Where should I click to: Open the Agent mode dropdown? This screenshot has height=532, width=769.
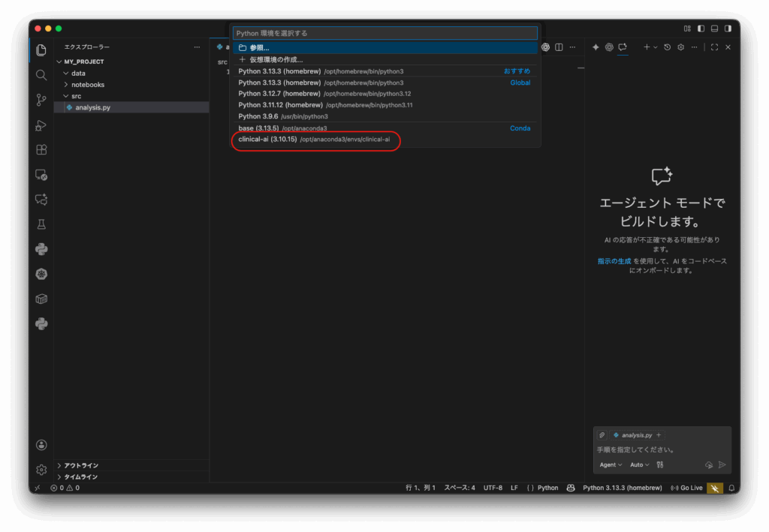[x=611, y=465]
